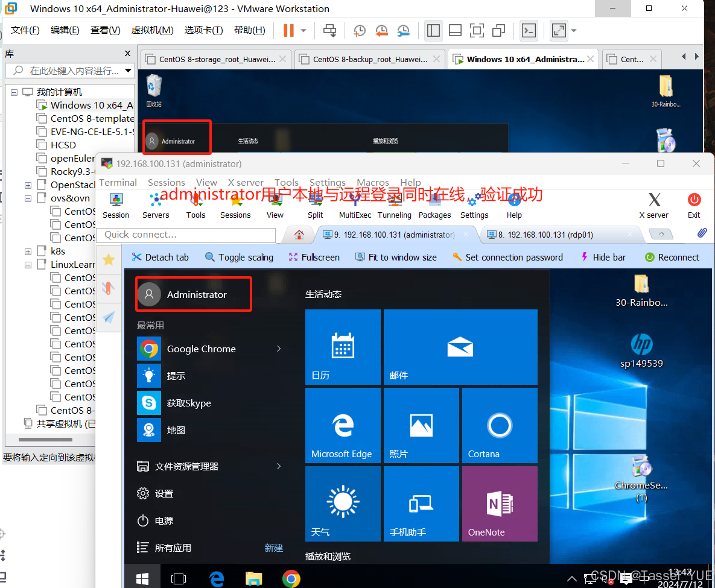Open MobaXterm Session button
The image size is (715, 588).
(116, 206)
